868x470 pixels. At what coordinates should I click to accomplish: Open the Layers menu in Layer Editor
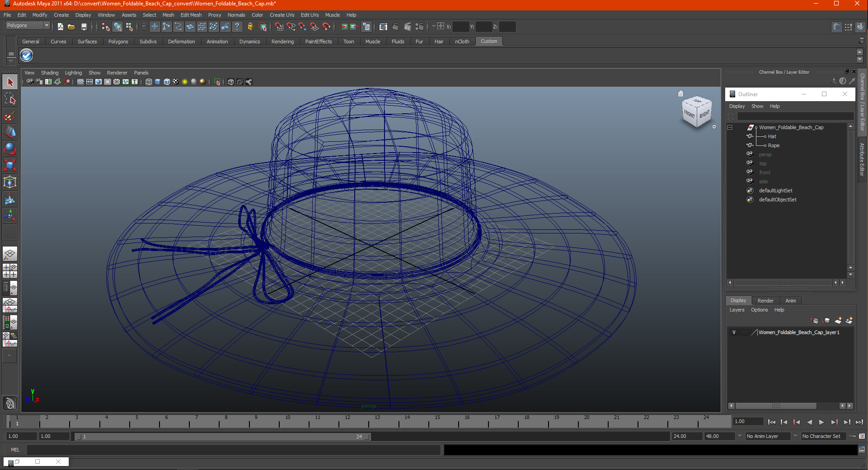point(737,310)
